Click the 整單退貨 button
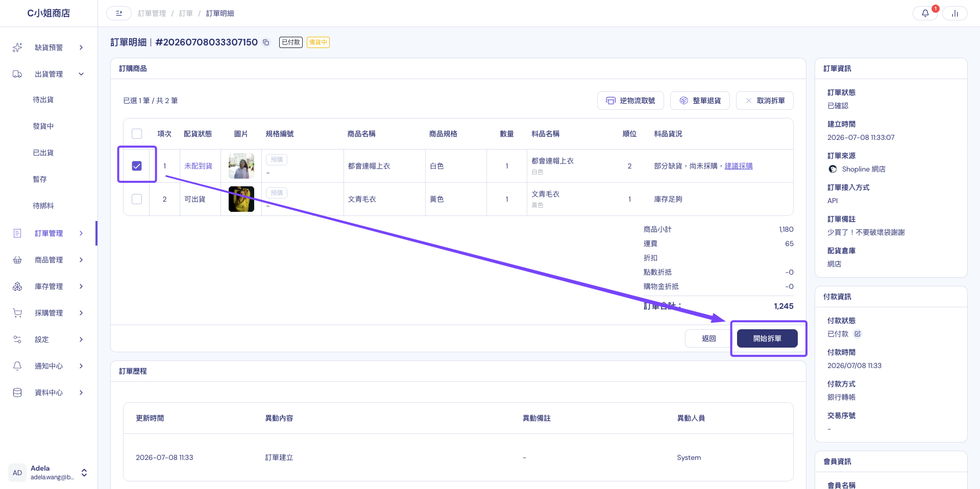 point(700,101)
